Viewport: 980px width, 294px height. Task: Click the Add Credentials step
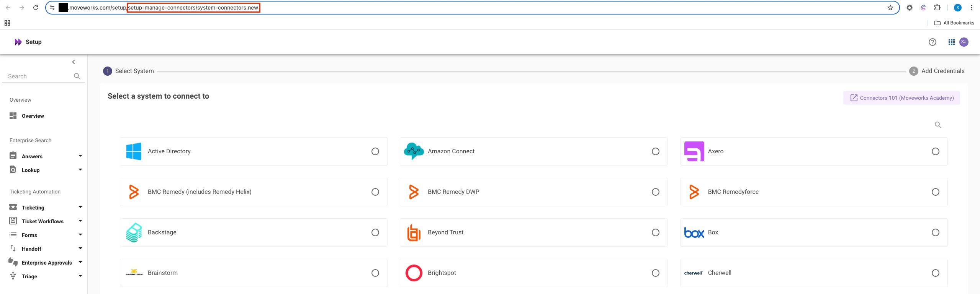pos(937,71)
